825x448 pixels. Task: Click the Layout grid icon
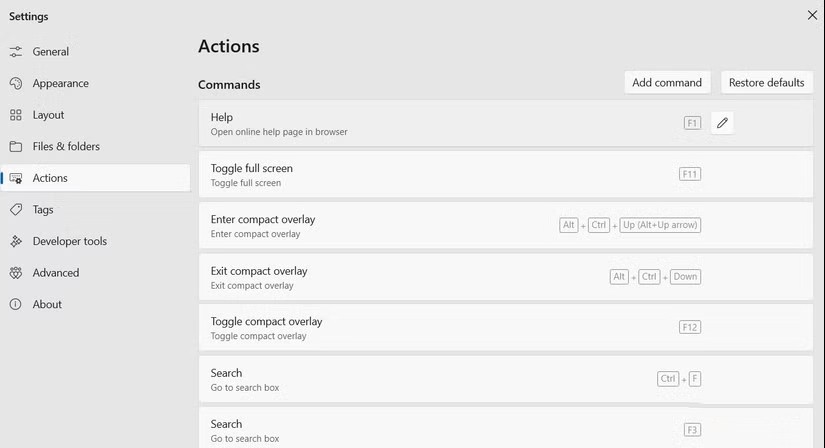point(16,115)
